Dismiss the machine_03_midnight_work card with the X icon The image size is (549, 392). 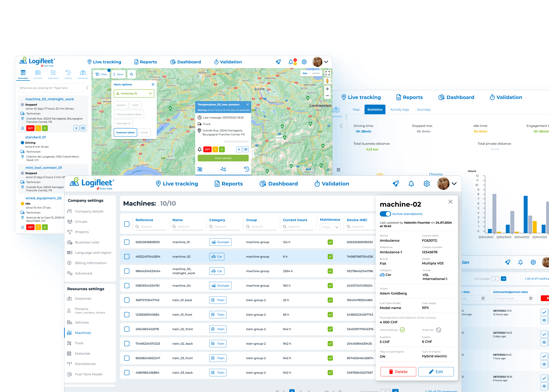(76, 128)
